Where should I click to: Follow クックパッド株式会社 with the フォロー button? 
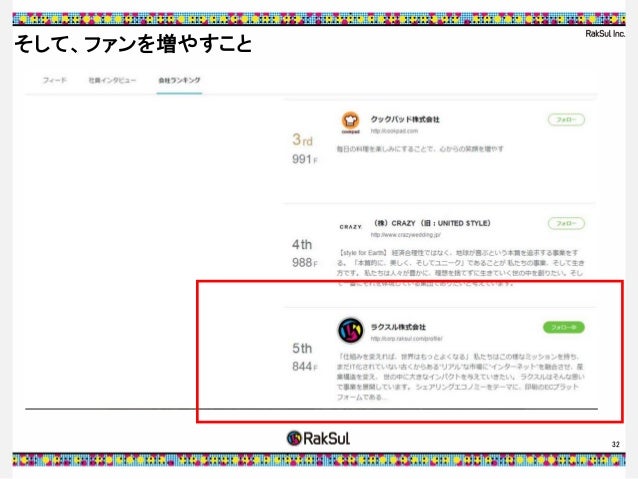click(566, 120)
